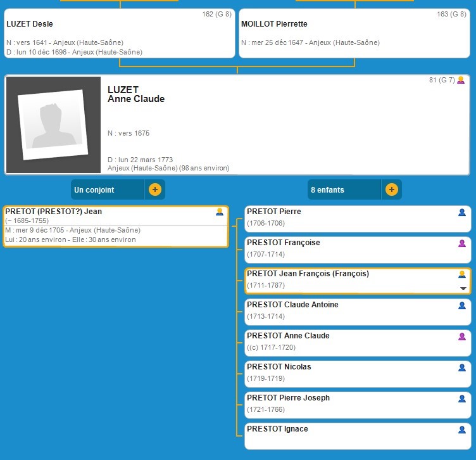Click the person icon on PRESTOT Nicolas
Screen dimensions: 476x460
[462, 367]
